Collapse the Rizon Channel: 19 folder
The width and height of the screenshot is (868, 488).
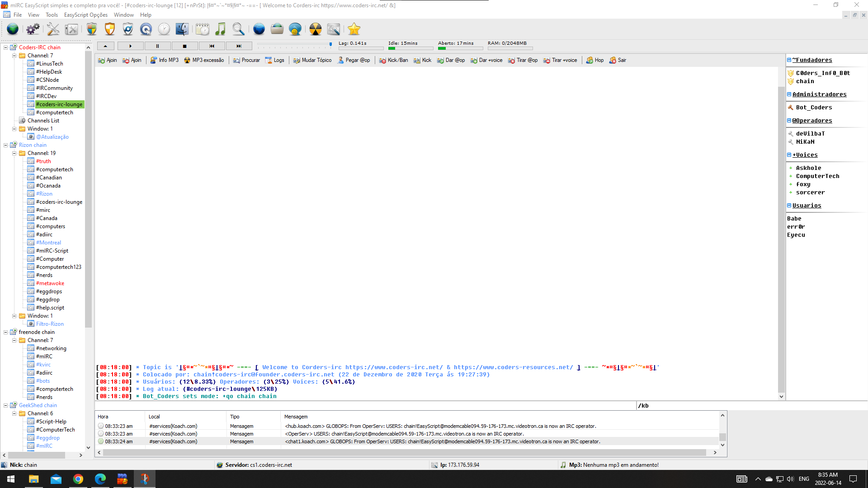(x=14, y=153)
